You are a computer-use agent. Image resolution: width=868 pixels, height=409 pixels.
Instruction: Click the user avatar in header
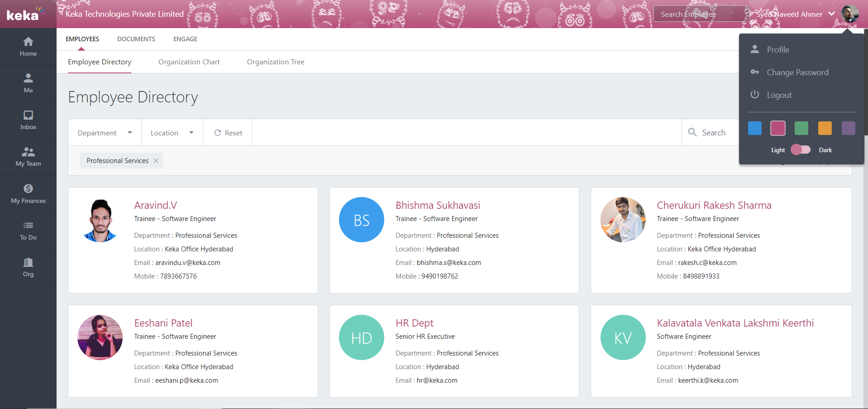coord(849,14)
